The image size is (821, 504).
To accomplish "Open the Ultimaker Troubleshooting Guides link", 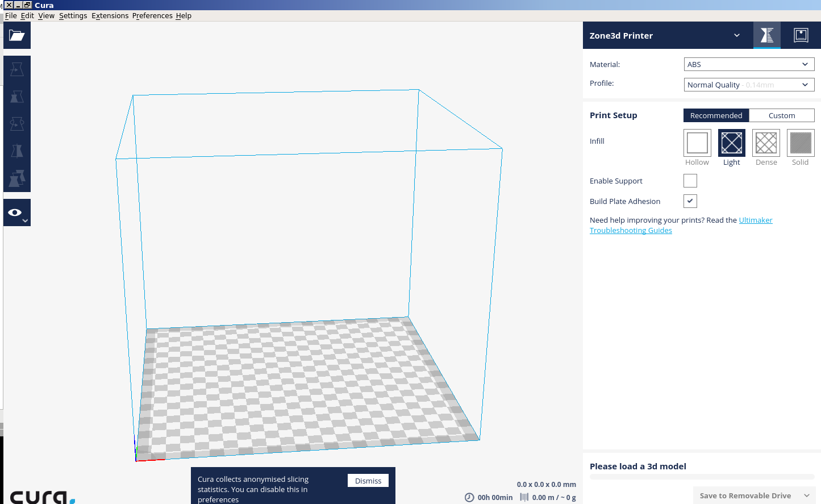I will [x=681, y=225].
